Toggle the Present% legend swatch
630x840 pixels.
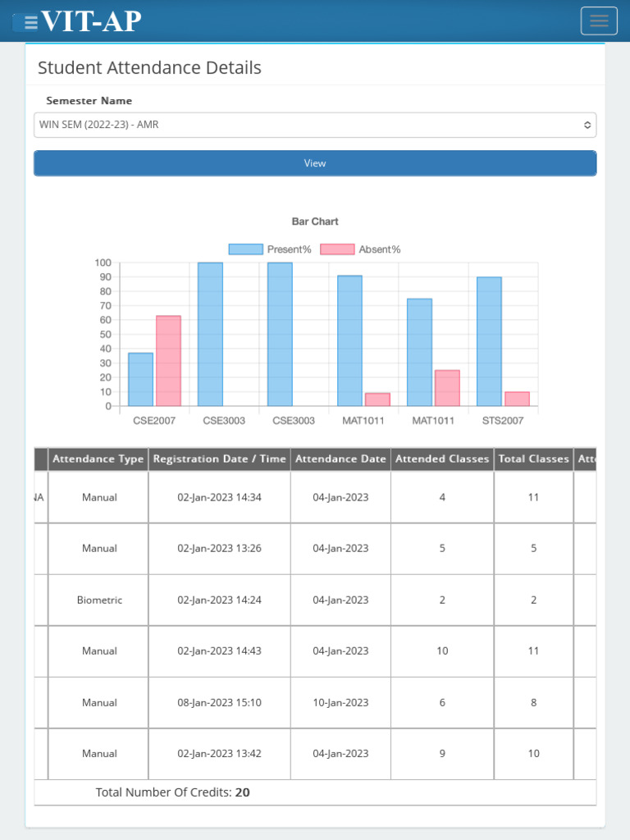pos(246,249)
